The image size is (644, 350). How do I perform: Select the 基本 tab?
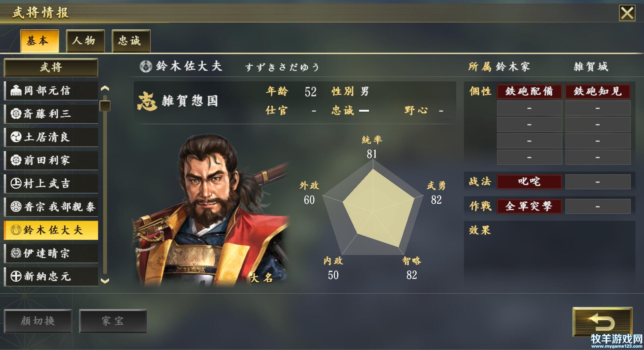(x=39, y=41)
